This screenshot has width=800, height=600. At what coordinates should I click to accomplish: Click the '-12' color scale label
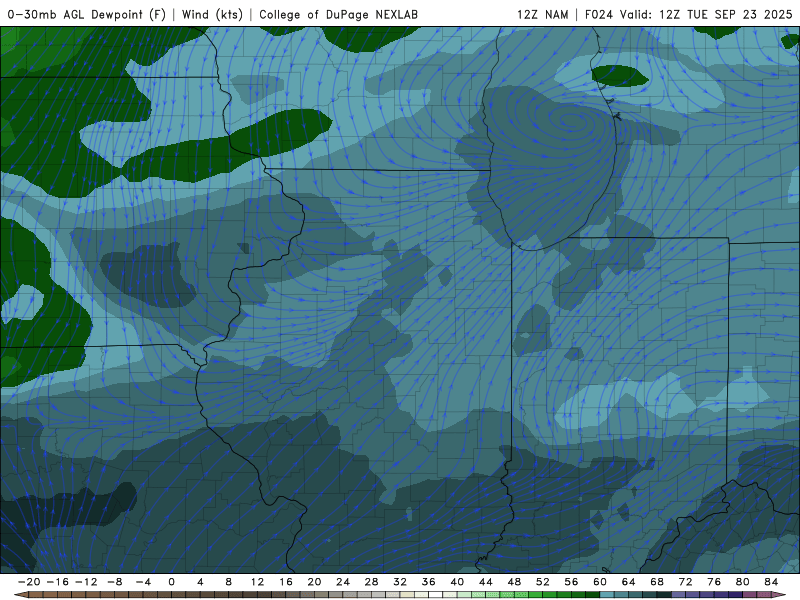[86, 582]
